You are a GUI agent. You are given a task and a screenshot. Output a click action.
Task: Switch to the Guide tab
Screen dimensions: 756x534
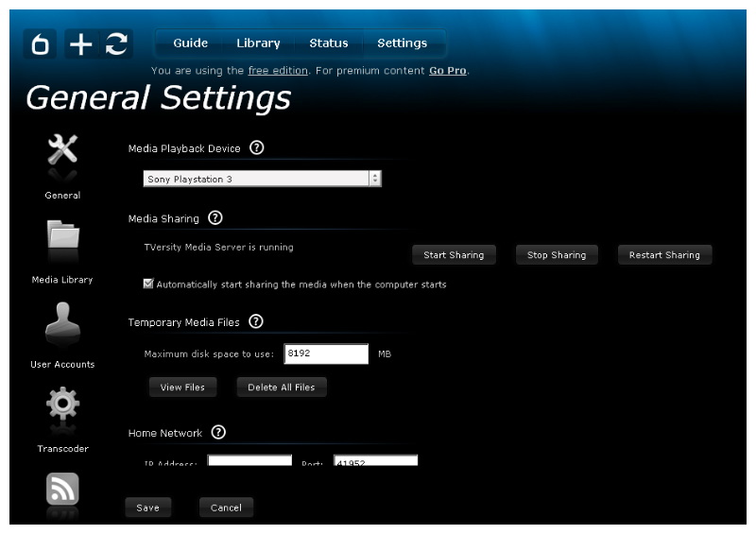click(191, 43)
